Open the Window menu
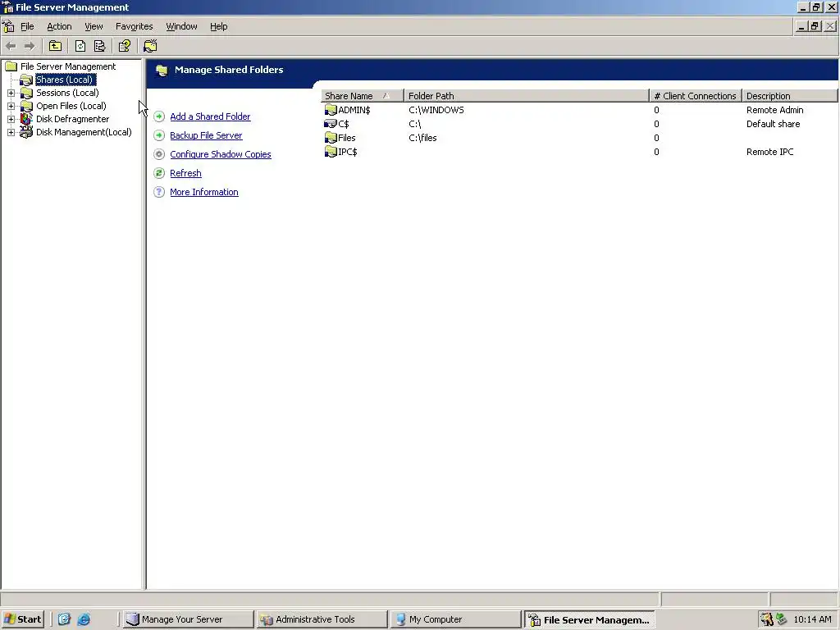This screenshot has width=840, height=630. pyautogui.click(x=181, y=26)
